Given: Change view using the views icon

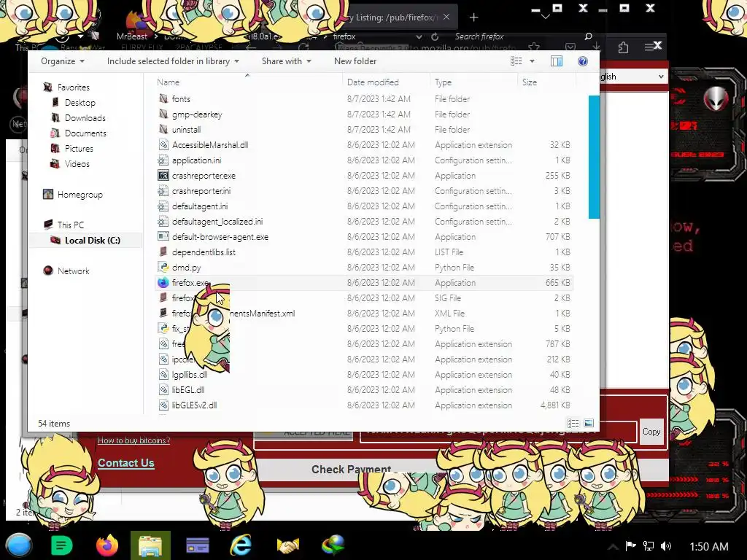Looking at the screenshot, I should (x=516, y=61).
